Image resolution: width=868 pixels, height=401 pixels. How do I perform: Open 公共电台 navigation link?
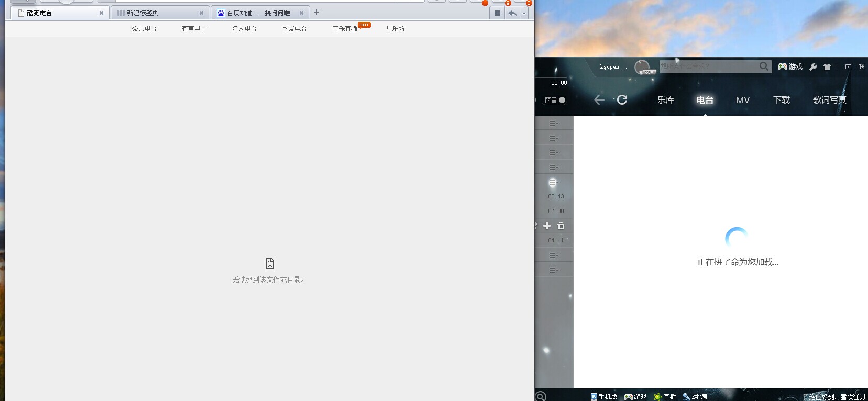[144, 29]
